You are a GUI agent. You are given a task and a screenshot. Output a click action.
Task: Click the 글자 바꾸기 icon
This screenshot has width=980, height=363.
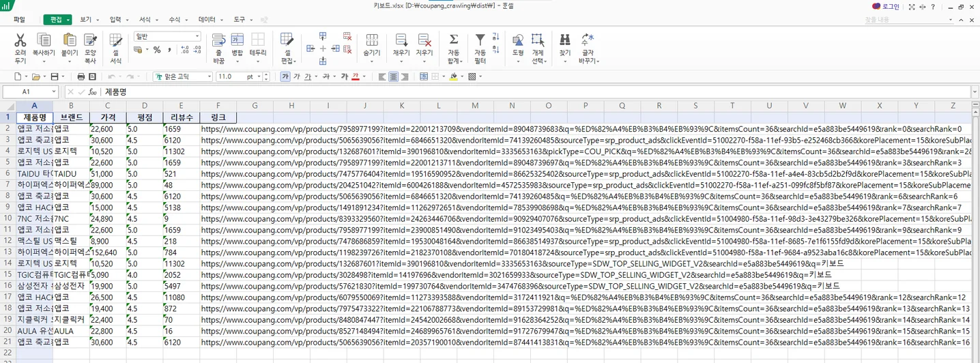click(x=588, y=40)
